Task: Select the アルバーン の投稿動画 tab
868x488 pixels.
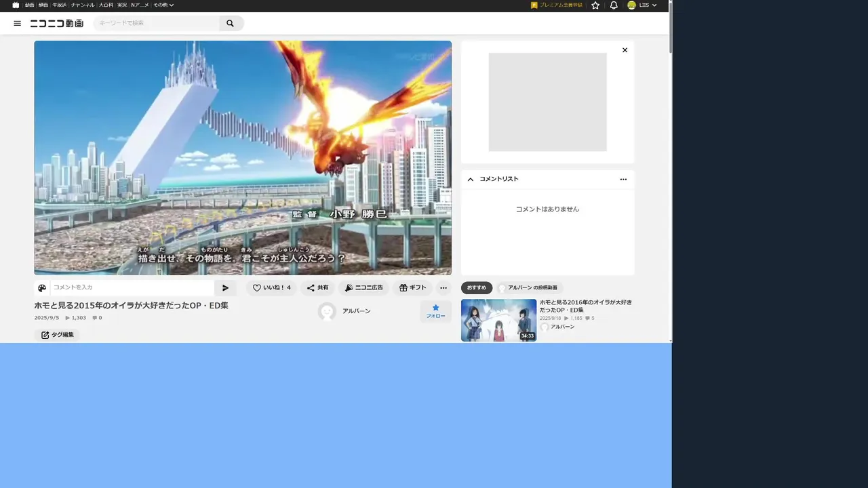Action: [x=529, y=288]
